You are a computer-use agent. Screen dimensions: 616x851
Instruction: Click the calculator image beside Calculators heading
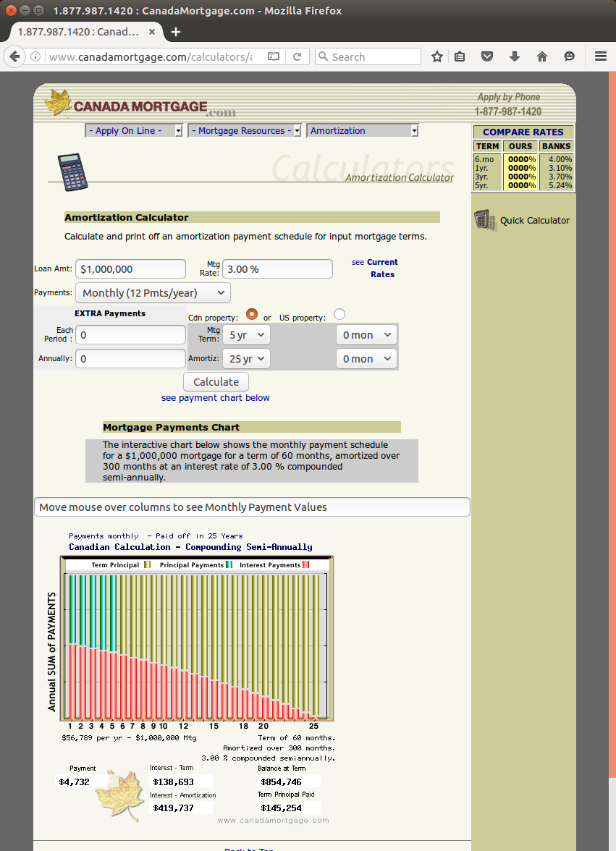pyautogui.click(x=72, y=172)
